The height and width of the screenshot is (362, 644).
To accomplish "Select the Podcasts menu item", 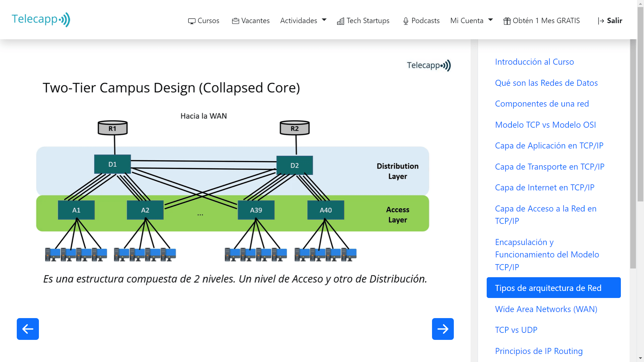I will click(425, 21).
